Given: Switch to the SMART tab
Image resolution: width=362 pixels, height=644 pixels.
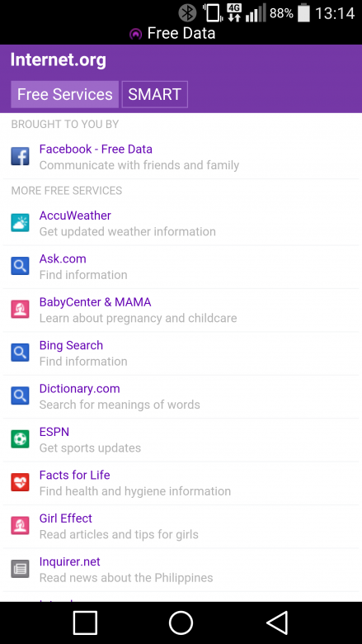Looking at the screenshot, I should (x=154, y=94).
